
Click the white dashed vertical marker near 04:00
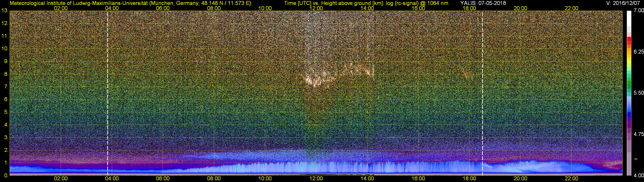pyautogui.click(x=108, y=93)
